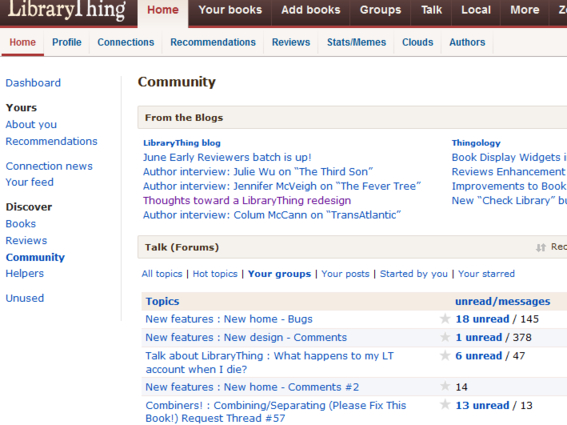Screen dimensions: 567x425
Task: Read 'June Early Reviewers batch is up!'
Action: 227,157
